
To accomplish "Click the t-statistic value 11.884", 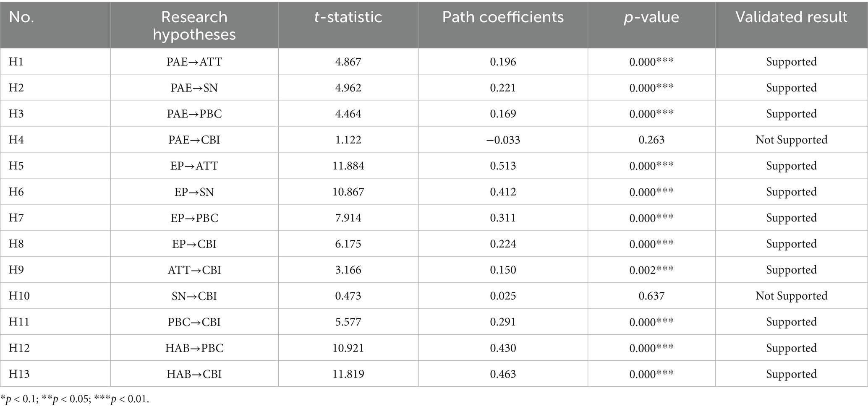I will pyautogui.click(x=348, y=166).
